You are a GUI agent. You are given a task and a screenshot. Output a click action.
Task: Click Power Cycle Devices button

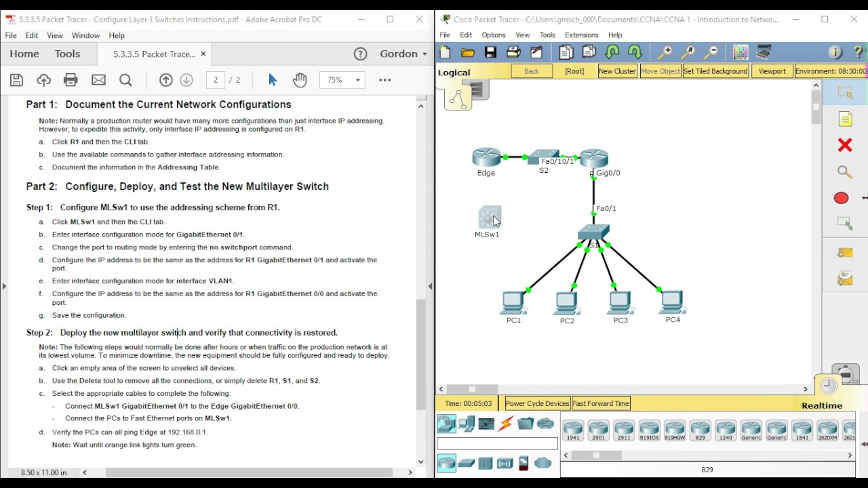coord(537,403)
